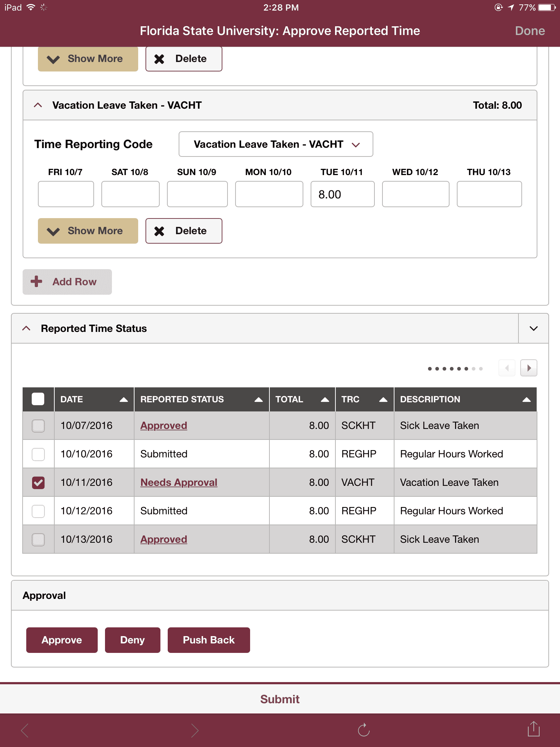Click the page indicator dots
Viewport: 560px width, 747px height.
(x=455, y=369)
